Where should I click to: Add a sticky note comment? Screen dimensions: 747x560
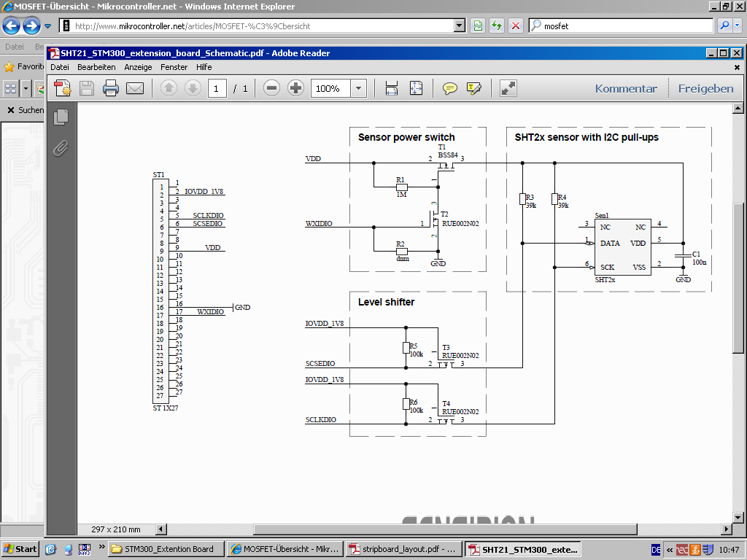tap(450, 89)
